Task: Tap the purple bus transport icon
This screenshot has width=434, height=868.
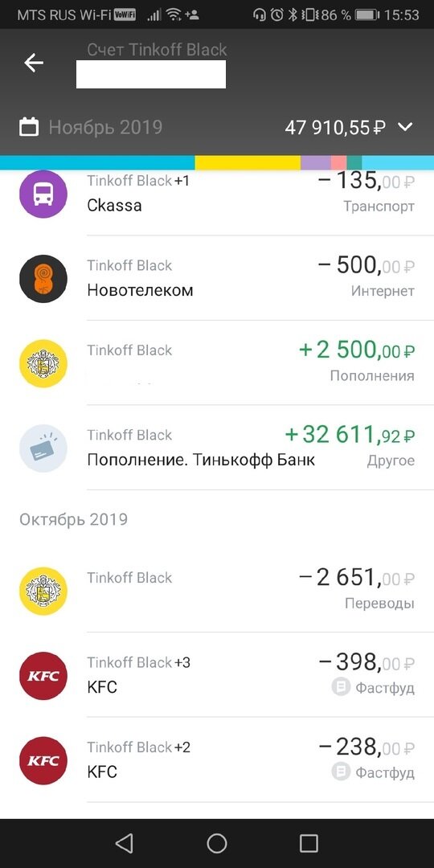Action: pyautogui.click(x=43, y=194)
